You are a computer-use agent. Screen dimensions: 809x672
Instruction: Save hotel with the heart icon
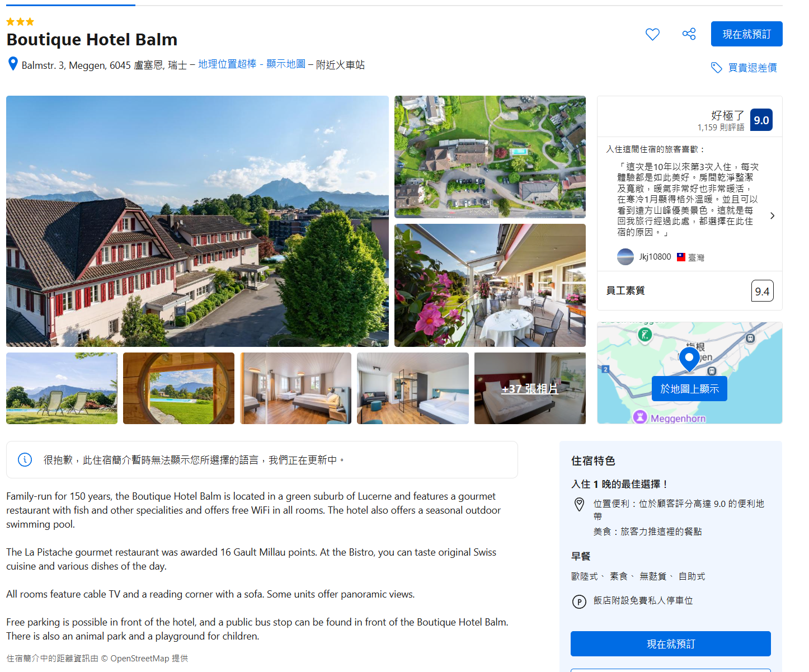pyautogui.click(x=652, y=34)
